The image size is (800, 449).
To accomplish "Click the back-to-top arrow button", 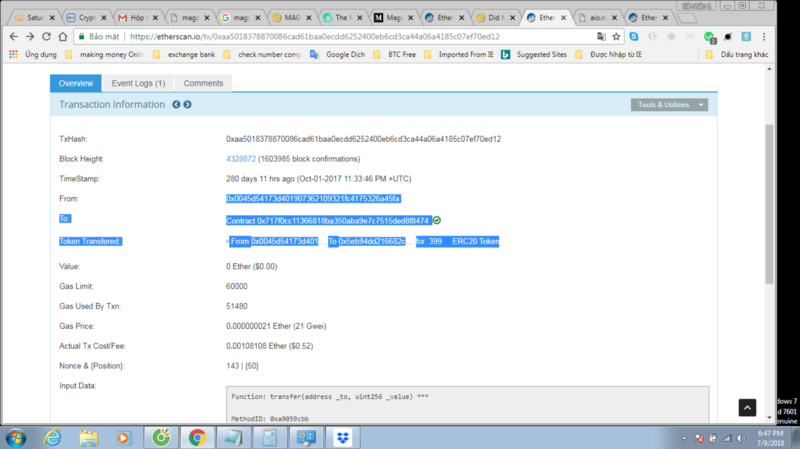I will click(747, 408).
